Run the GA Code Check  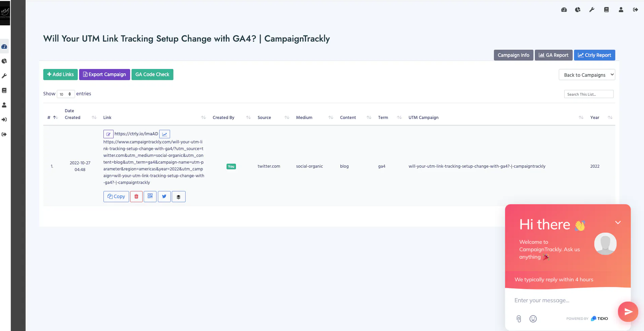tap(152, 74)
